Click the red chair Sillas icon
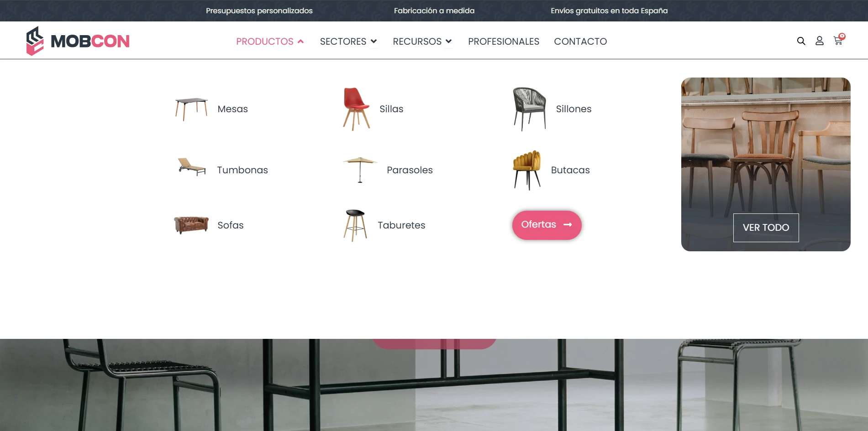 (356, 109)
